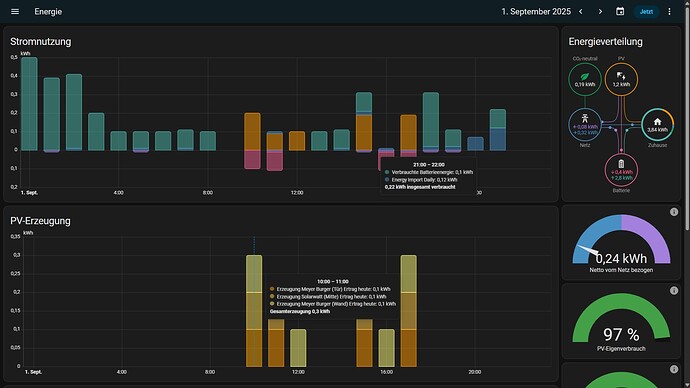The height and width of the screenshot is (388, 690).
Task: Select the 10:00 stacked bar in PV-Erzeugung
Action: tap(254, 311)
